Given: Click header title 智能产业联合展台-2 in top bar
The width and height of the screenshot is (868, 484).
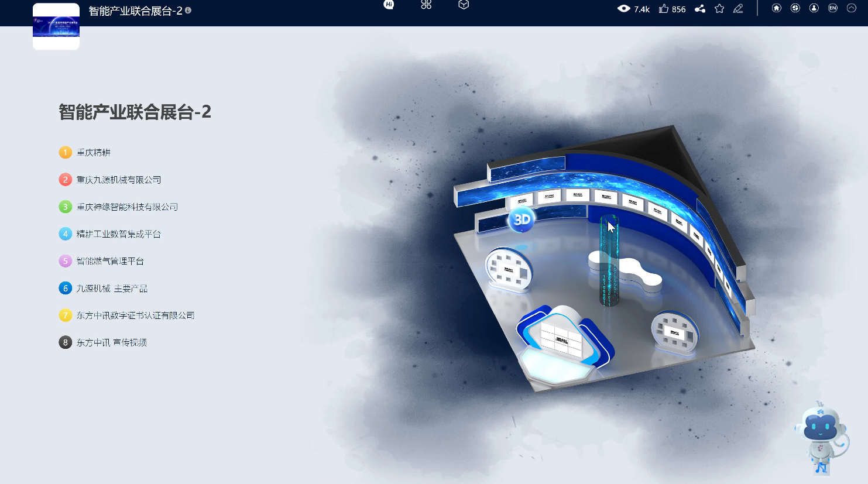Looking at the screenshot, I should pyautogui.click(x=135, y=11).
